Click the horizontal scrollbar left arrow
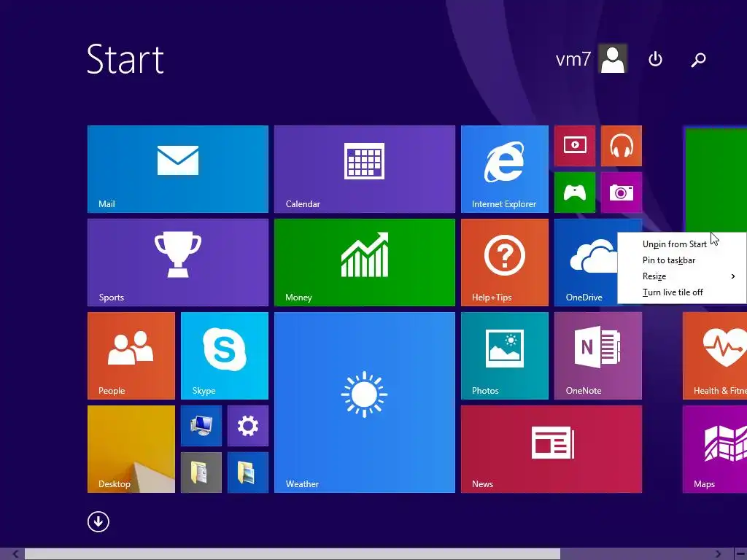The image size is (747, 560). coord(15,554)
